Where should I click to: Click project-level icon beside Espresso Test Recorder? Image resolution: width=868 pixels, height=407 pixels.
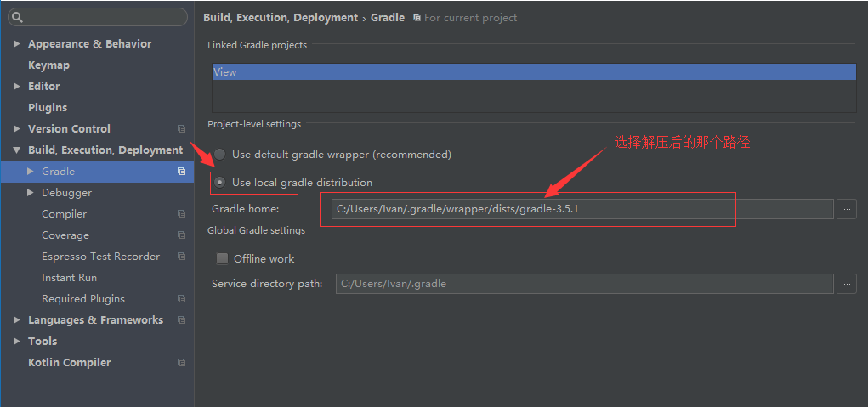point(181,257)
